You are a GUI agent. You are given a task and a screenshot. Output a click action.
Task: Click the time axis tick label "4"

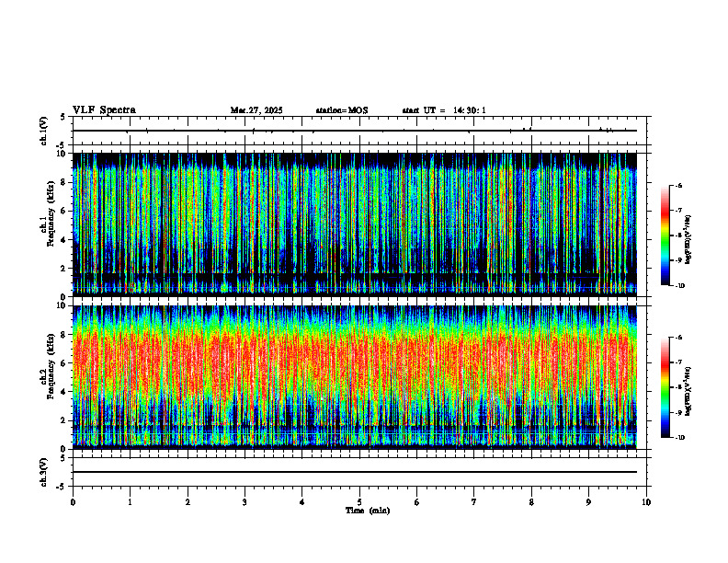click(301, 502)
